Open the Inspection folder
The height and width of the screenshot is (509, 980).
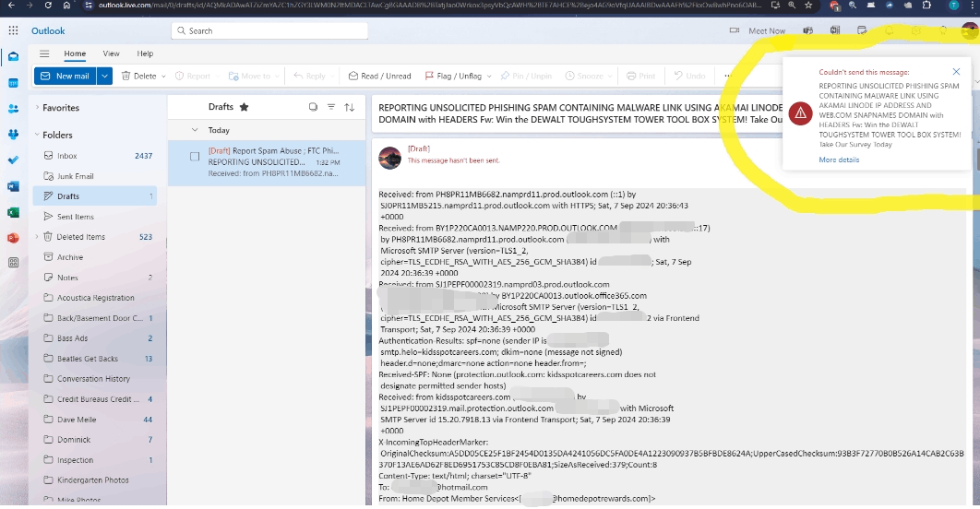click(94, 460)
